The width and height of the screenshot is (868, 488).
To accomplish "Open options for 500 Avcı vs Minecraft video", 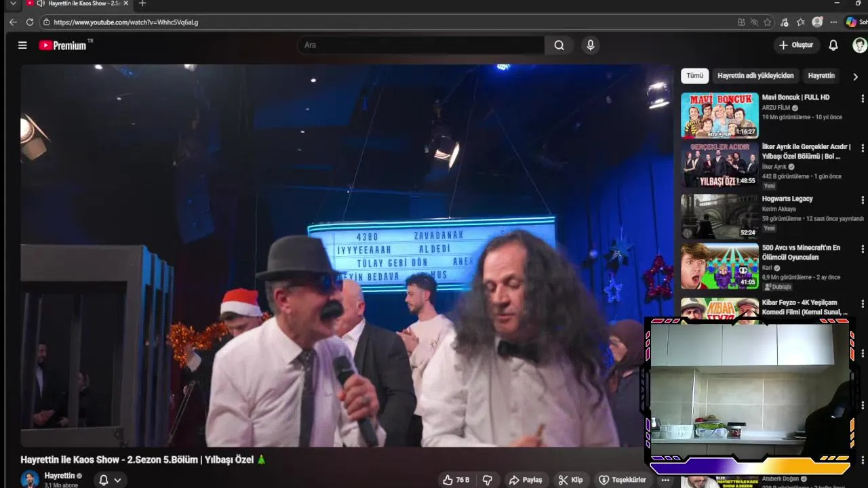I will point(863,249).
